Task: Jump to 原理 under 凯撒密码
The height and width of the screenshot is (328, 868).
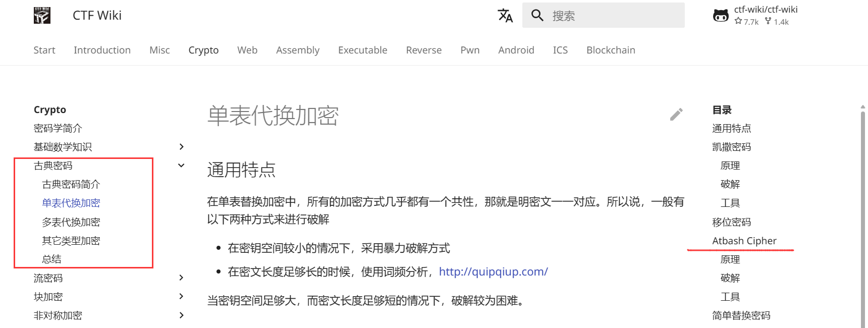Action: tap(730, 166)
